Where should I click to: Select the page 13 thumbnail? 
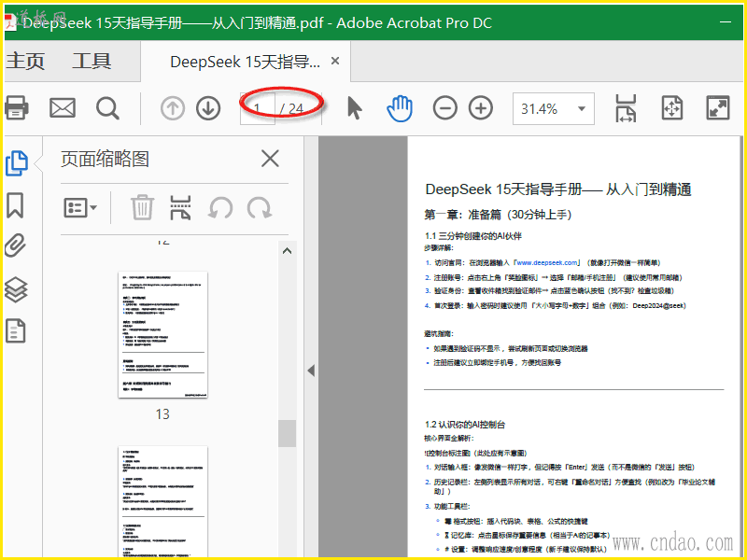[162, 335]
